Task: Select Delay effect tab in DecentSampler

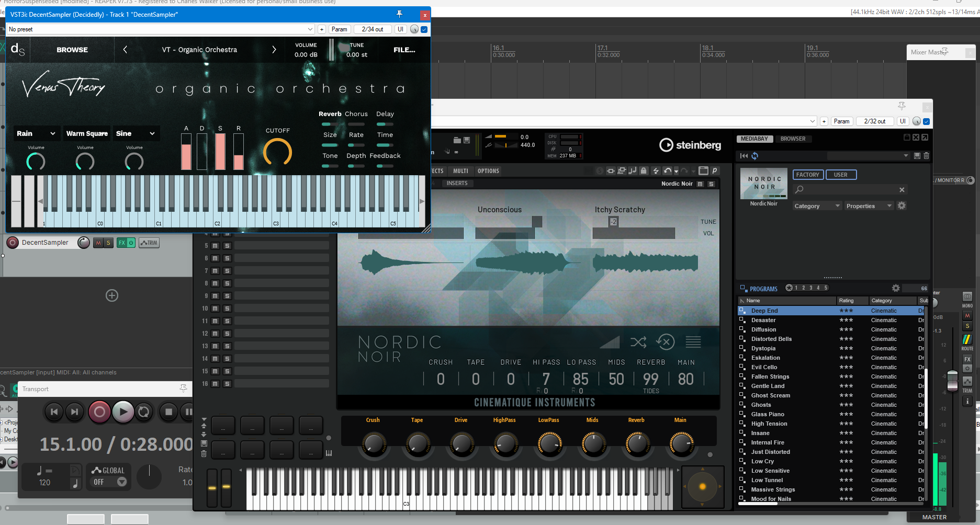Action: 385,114
